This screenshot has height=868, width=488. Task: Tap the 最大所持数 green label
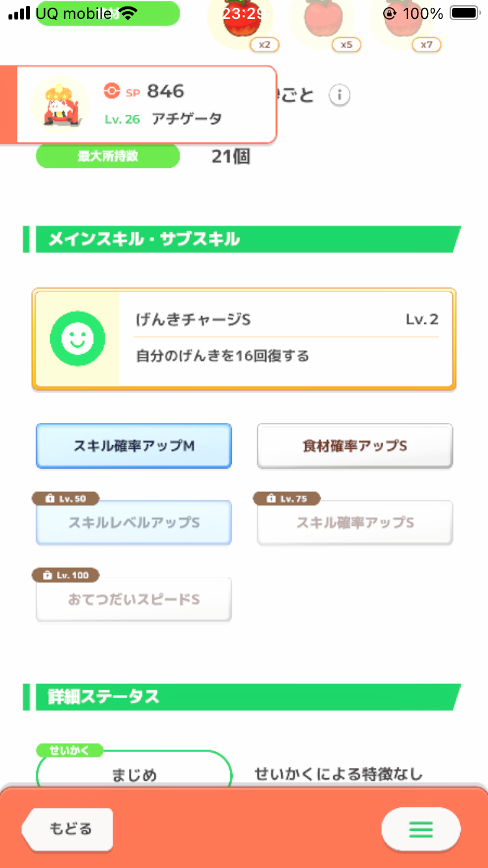[107, 157]
